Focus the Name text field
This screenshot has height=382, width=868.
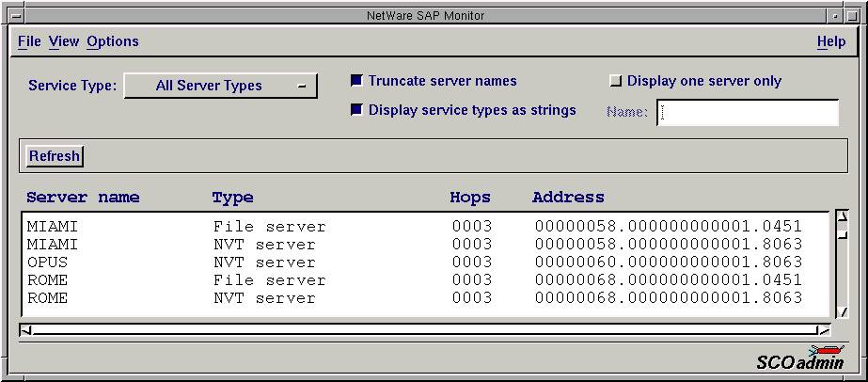[x=748, y=113]
